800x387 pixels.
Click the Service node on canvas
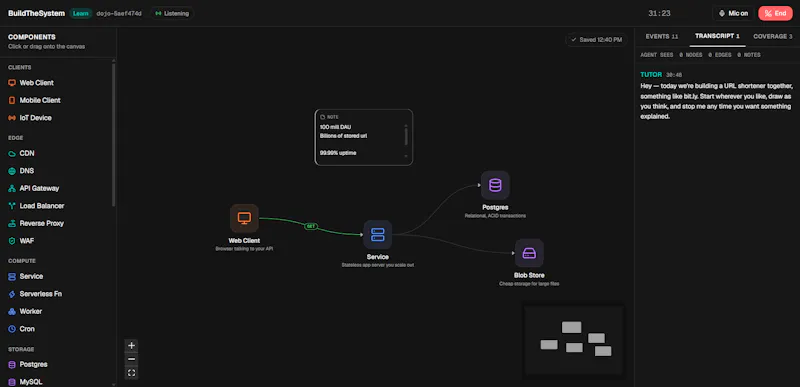coord(378,235)
